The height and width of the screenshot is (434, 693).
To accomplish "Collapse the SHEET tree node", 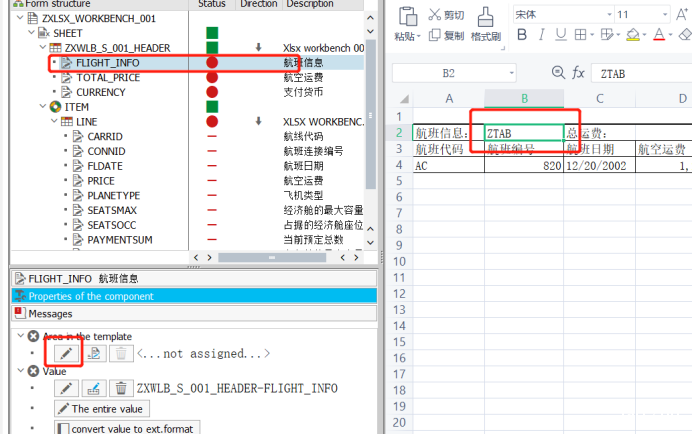I will [x=31, y=32].
